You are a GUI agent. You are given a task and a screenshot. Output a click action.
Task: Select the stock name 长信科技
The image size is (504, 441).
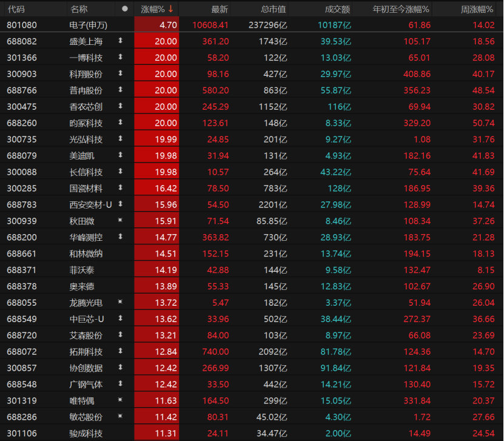86,172
